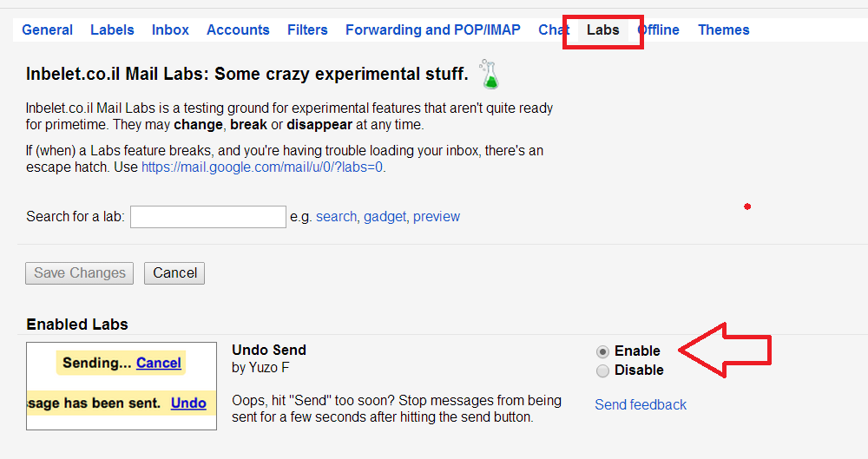Select the Disable radio button for Undo Send
This screenshot has height=459, width=868.
click(602, 371)
